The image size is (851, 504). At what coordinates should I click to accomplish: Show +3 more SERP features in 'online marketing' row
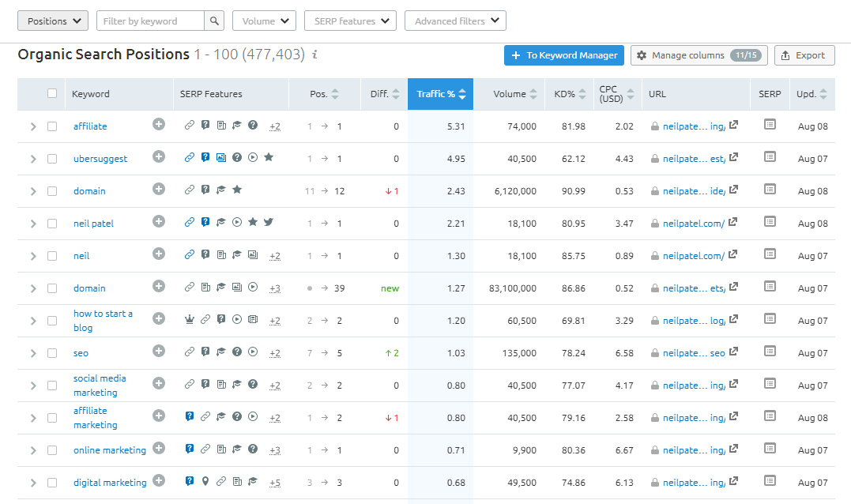click(275, 450)
